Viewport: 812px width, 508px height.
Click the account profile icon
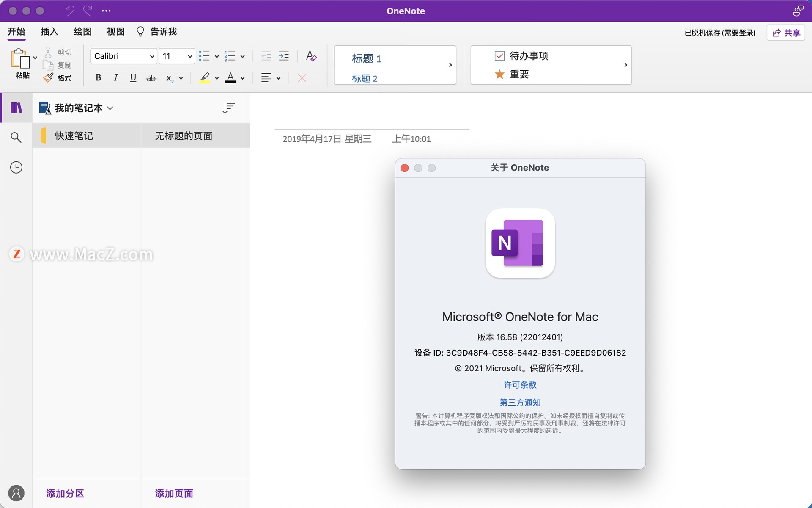(x=16, y=493)
